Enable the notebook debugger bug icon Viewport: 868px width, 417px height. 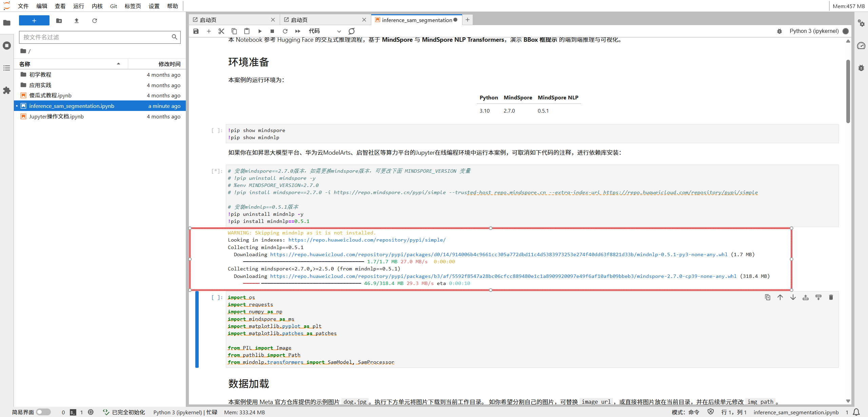point(780,31)
